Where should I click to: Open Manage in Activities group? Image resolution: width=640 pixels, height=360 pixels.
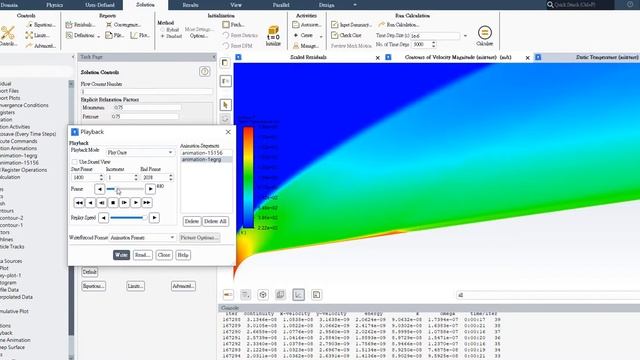click(306, 46)
